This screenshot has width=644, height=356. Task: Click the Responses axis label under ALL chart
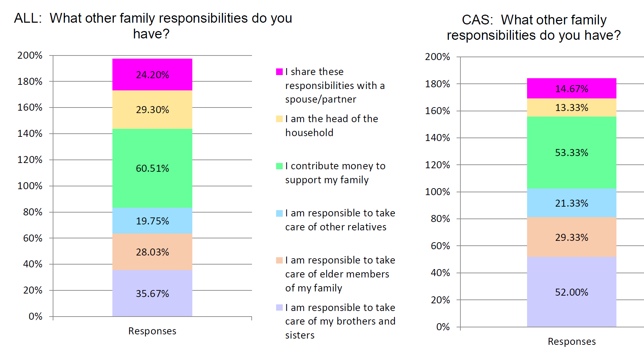[152, 331]
